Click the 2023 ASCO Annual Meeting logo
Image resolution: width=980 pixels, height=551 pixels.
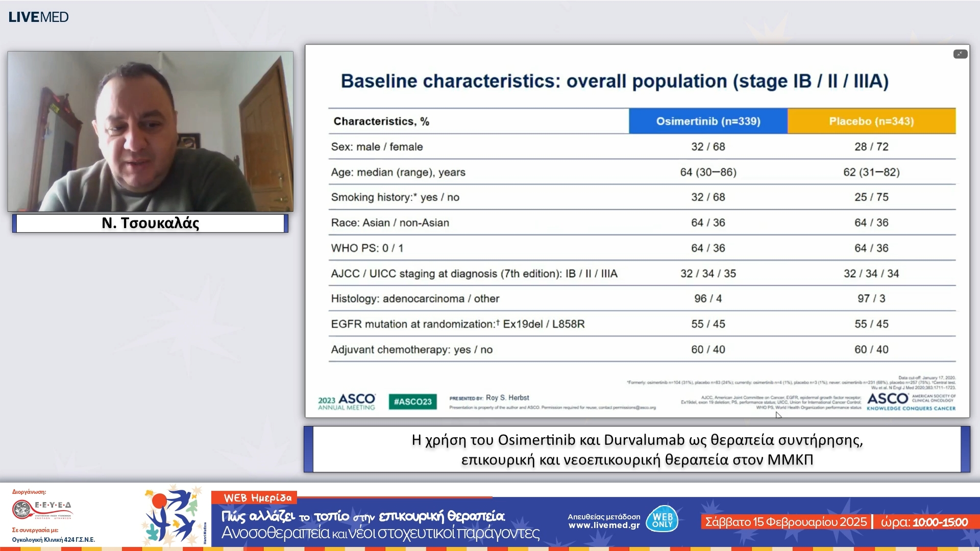click(x=347, y=402)
